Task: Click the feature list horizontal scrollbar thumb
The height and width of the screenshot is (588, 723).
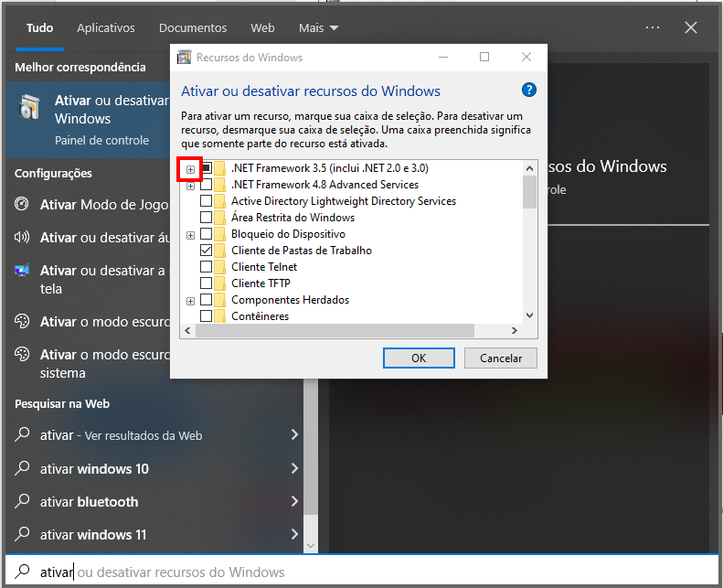Action: (x=335, y=330)
